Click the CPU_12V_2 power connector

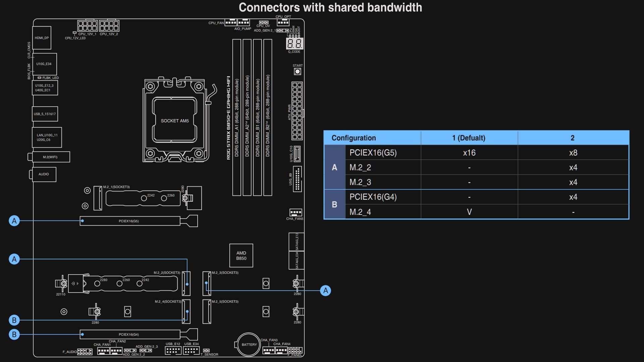point(109,26)
